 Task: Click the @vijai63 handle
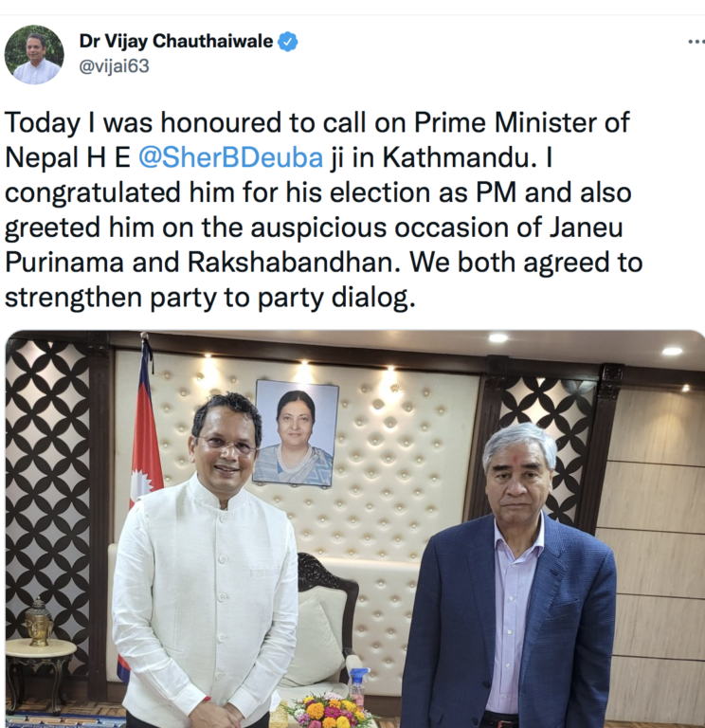coord(114,66)
